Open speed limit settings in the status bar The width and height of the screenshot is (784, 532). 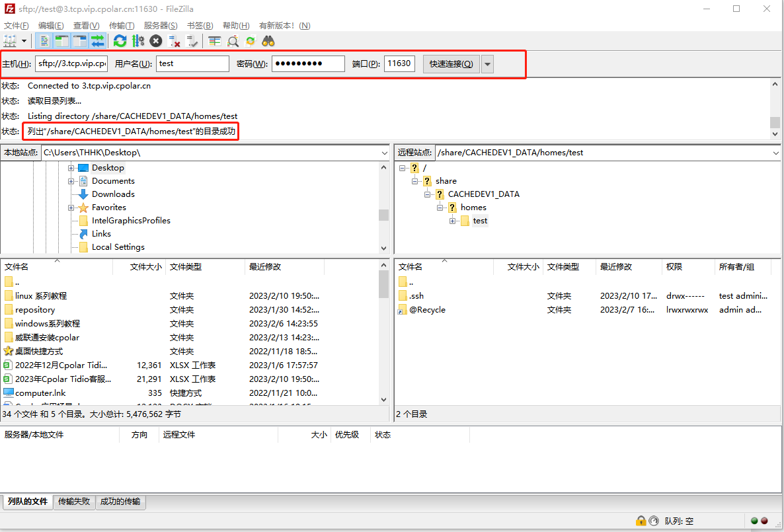[x=653, y=521]
